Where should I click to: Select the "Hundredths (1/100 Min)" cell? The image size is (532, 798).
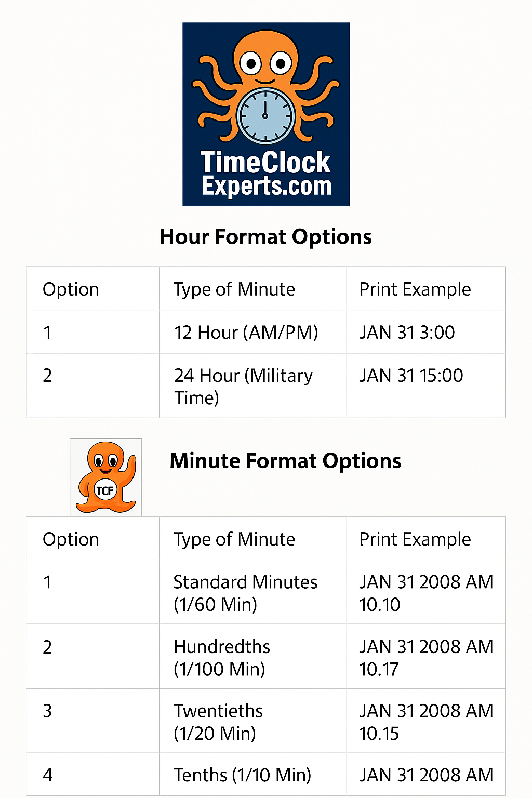click(222, 657)
